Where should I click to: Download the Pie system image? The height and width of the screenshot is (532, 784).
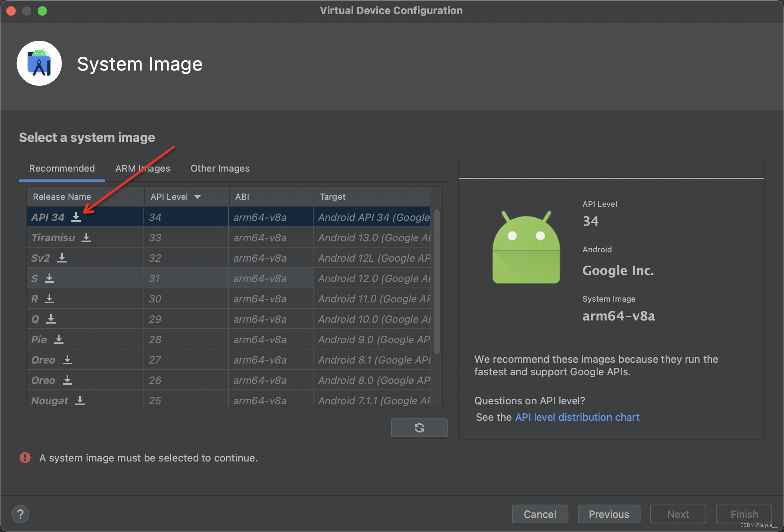click(59, 339)
